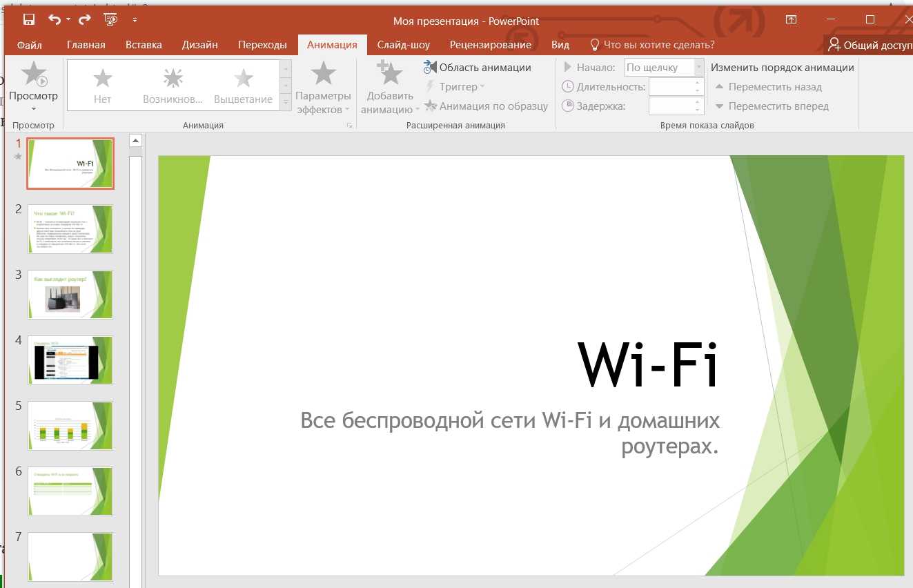Click Анимация по образцу painter

[x=486, y=106]
